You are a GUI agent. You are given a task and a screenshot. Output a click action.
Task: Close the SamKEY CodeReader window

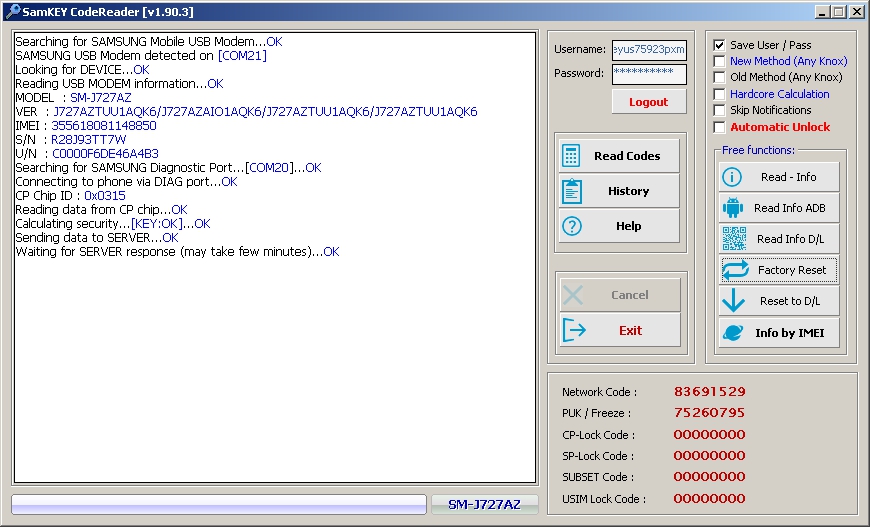(857, 12)
